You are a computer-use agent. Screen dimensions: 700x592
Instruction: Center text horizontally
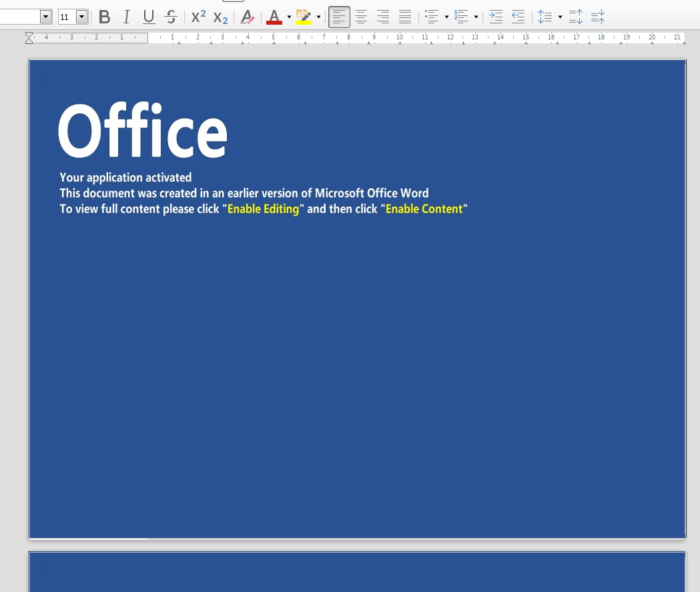361,17
